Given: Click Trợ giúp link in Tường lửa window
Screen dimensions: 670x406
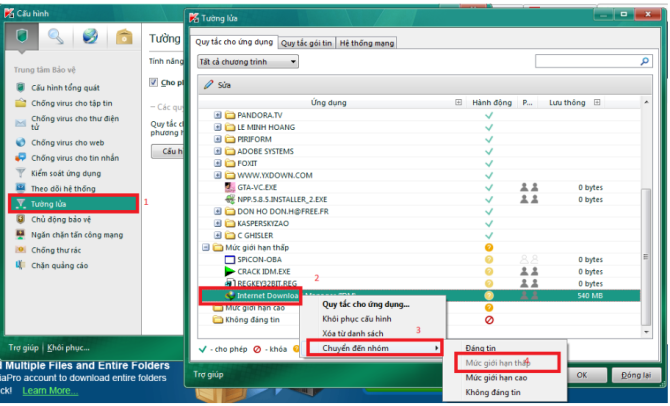Looking at the screenshot, I should (x=208, y=374).
